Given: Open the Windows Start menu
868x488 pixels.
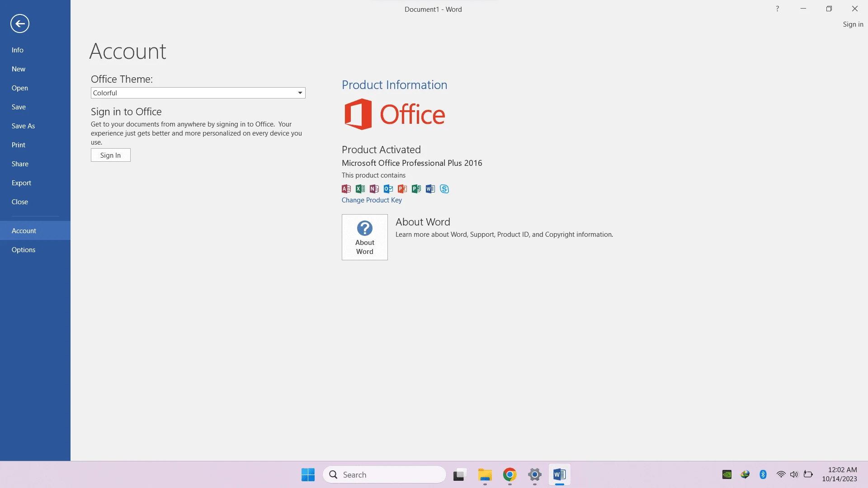Looking at the screenshot, I should (x=308, y=474).
